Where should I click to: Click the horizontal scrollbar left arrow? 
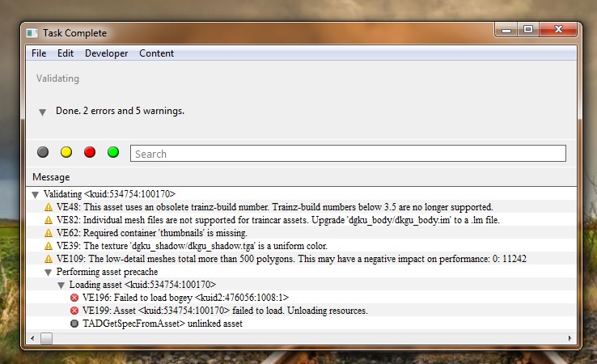coord(32,338)
